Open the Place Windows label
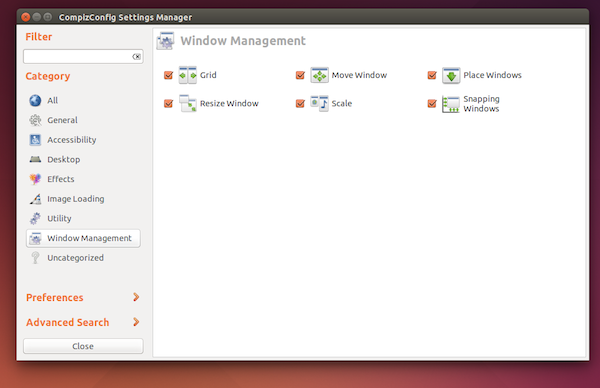 492,75
